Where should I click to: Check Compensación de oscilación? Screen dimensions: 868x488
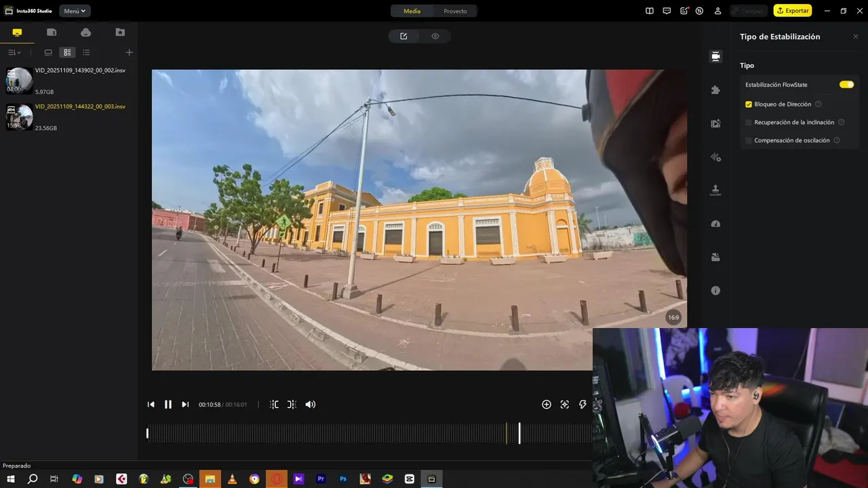(x=749, y=140)
